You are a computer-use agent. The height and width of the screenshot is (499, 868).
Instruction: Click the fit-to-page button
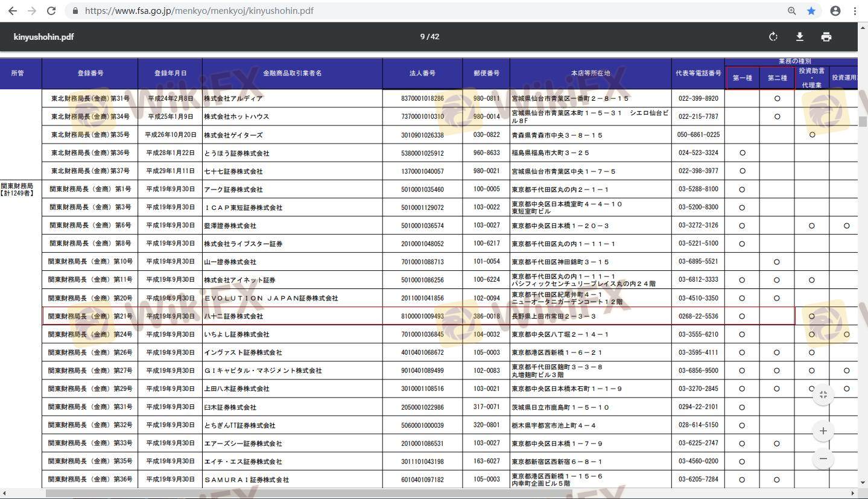(x=823, y=395)
